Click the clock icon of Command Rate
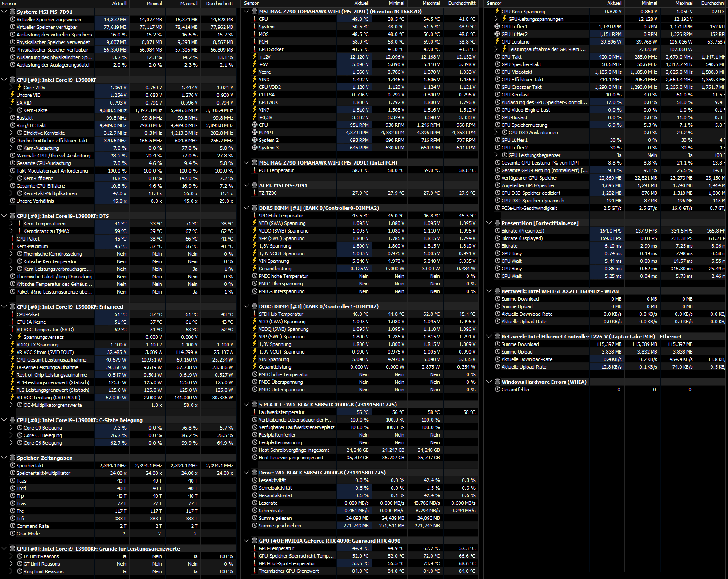Screen dimensions: 728x579 pos(12,526)
